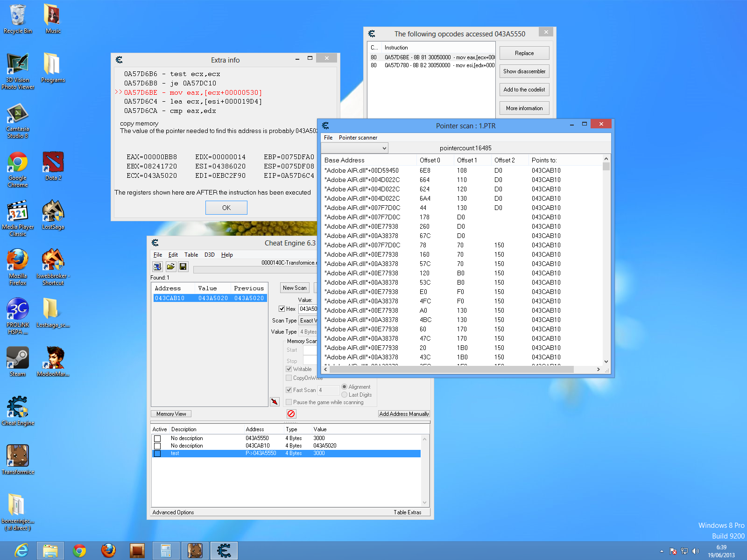The image size is (747, 560).
Task: Open a saved cheat table via folder icon
Action: tap(171, 266)
